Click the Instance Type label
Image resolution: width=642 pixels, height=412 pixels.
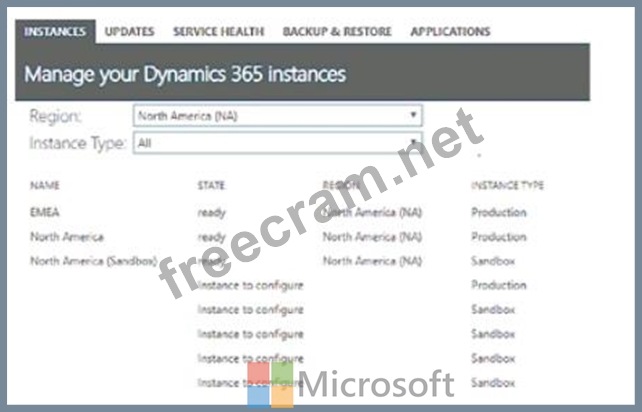coord(77,144)
